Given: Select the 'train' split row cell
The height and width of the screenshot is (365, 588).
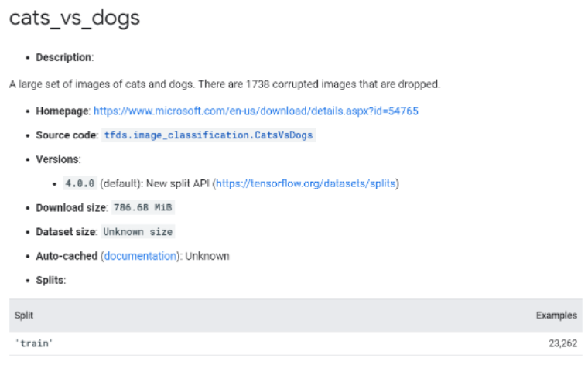Looking at the screenshot, I should (x=34, y=343).
